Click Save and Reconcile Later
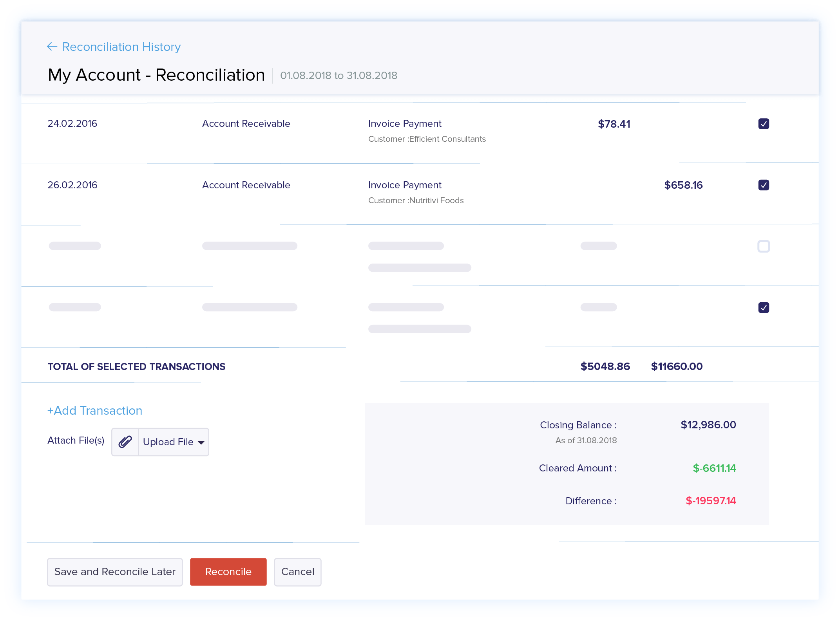840x621 pixels. click(115, 572)
